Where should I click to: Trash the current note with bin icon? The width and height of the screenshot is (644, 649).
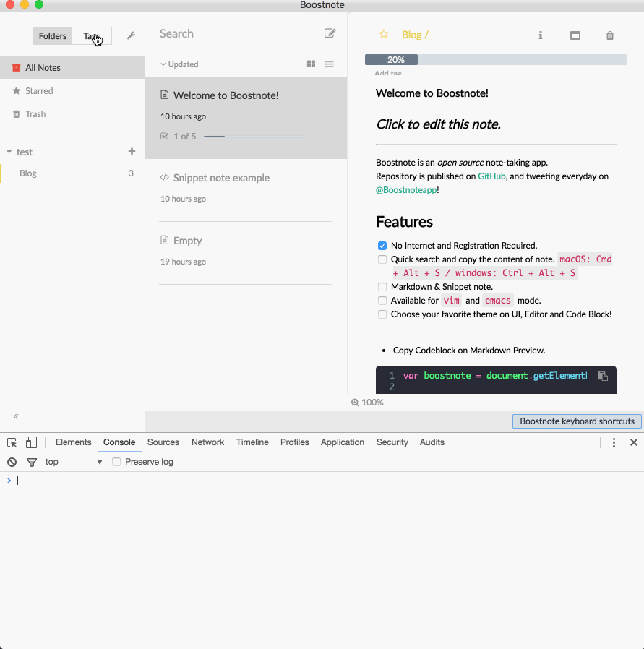point(609,35)
